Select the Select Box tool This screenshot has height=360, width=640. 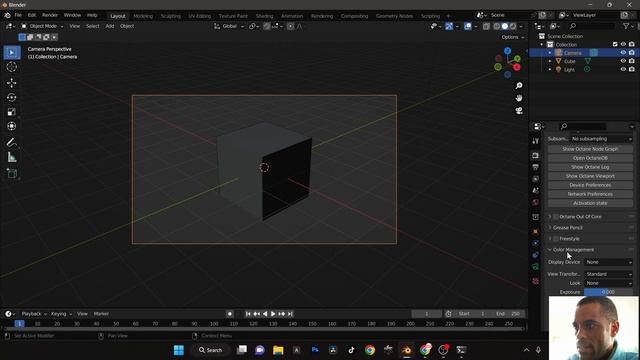pyautogui.click(x=12, y=53)
